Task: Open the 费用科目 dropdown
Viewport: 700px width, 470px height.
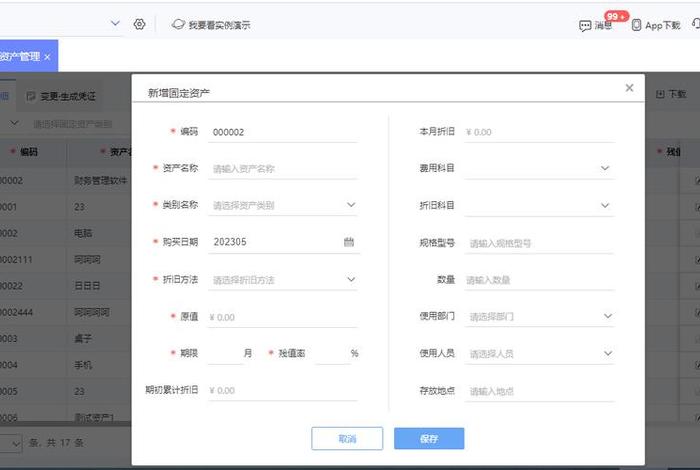Action: click(x=539, y=169)
